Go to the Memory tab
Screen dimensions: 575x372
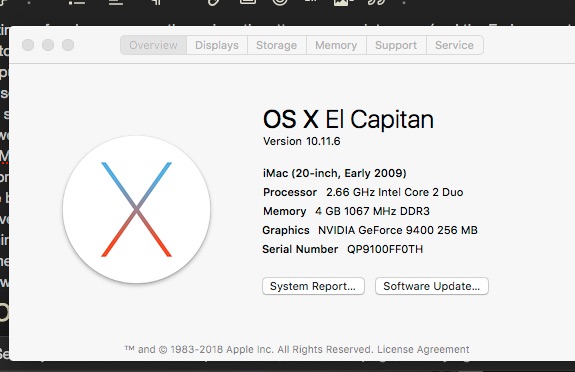pyautogui.click(x=336, y=45)
